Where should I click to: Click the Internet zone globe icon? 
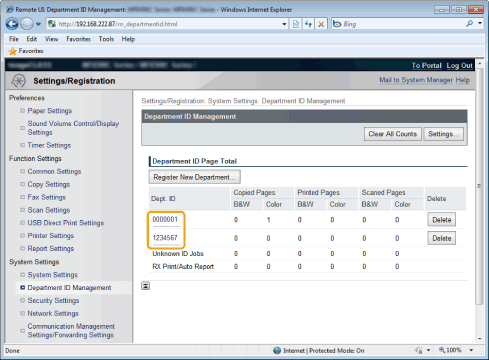pyautogui.click(x=277, y=350)
